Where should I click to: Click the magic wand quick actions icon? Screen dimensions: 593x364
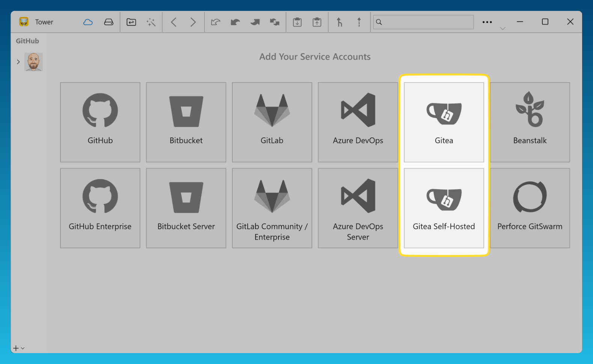click(x=151, y=22)
